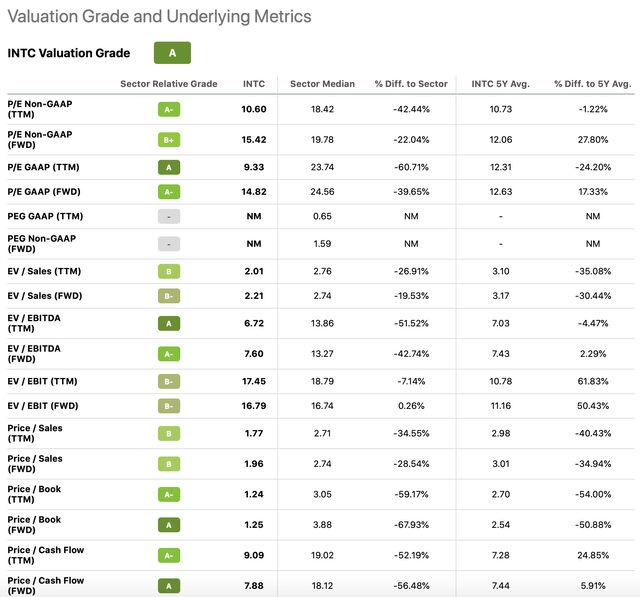Click the B- grade badge for EV / EBIT (TTM)
640x597 pixels.
(169, 382)
